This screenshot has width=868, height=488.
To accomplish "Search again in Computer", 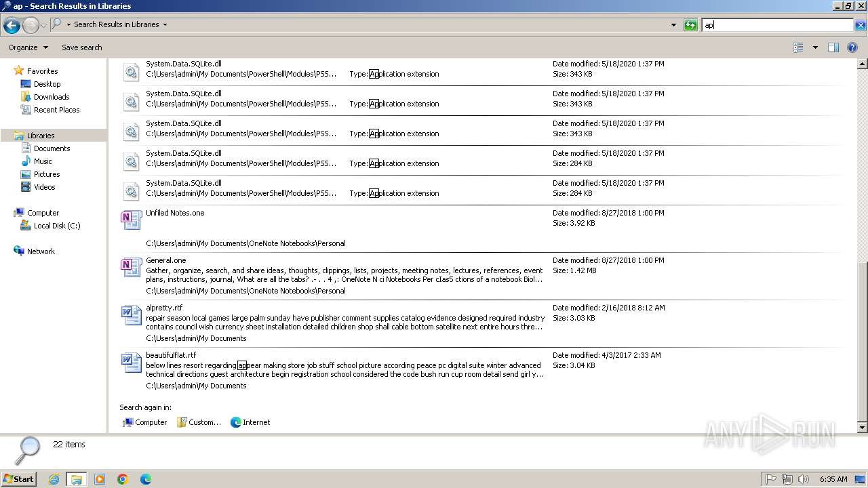I will coord(144,422).
